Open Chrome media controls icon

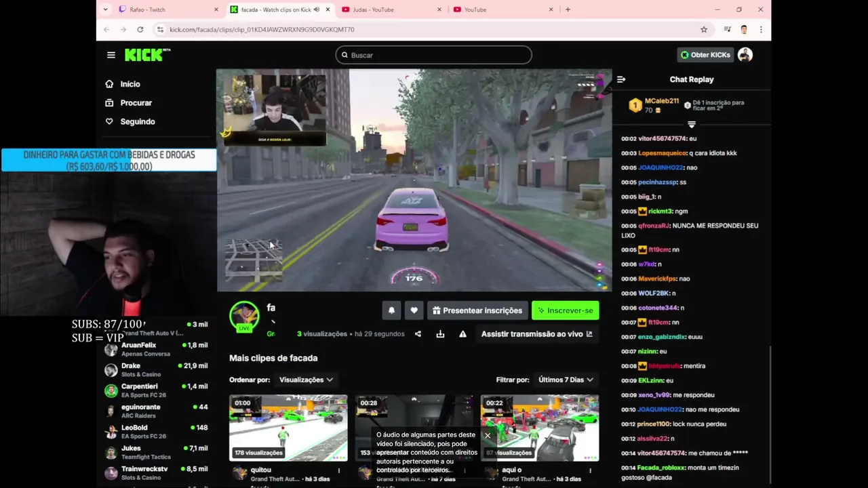(x=727, y=30)
